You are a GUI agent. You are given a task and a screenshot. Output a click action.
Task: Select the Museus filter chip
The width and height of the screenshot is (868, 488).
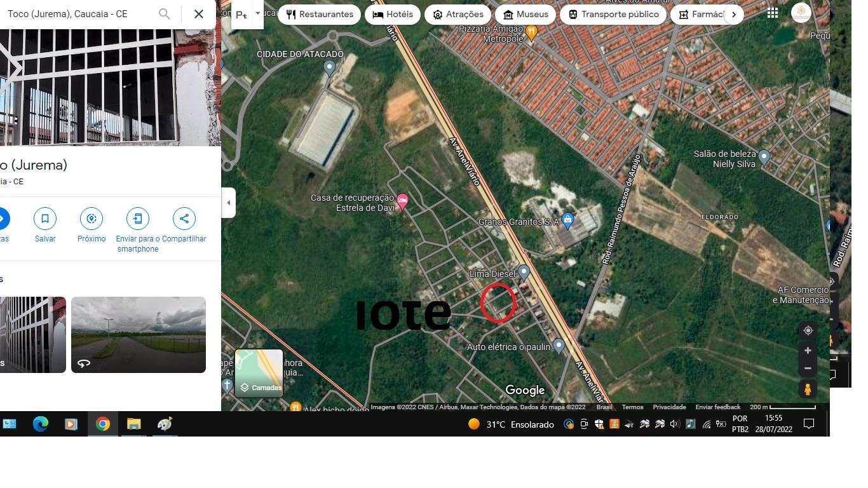click(x=526, y=14)
